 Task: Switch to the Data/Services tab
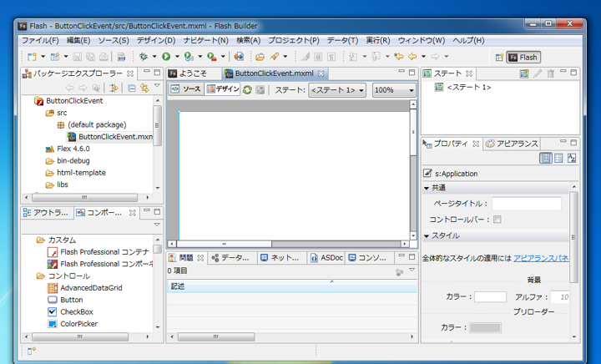pyautogui.click(x=230, y=258)
